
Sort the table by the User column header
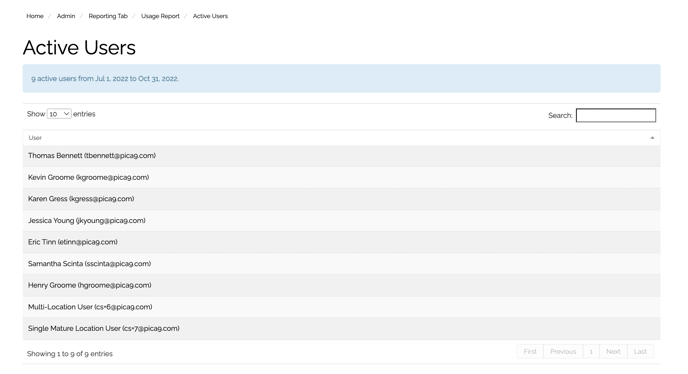(341, 138)
